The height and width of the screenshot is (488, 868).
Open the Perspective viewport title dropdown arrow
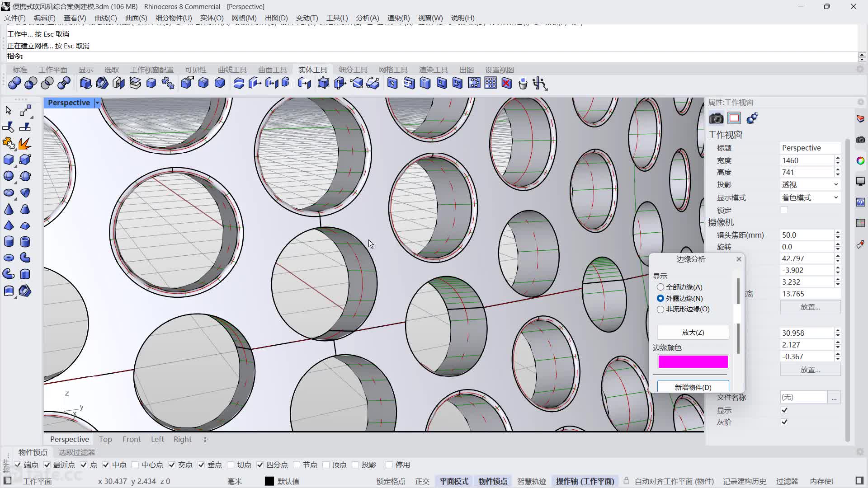point(97,103)
